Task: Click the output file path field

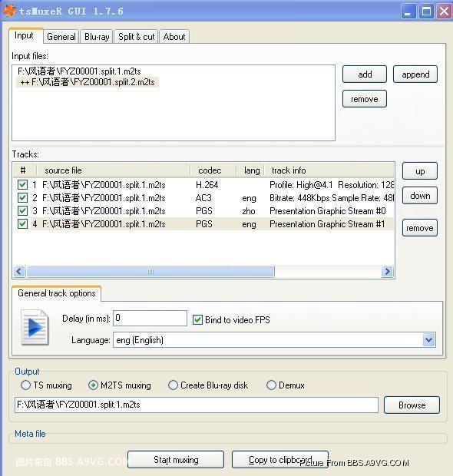Action: tap(197, 405)
